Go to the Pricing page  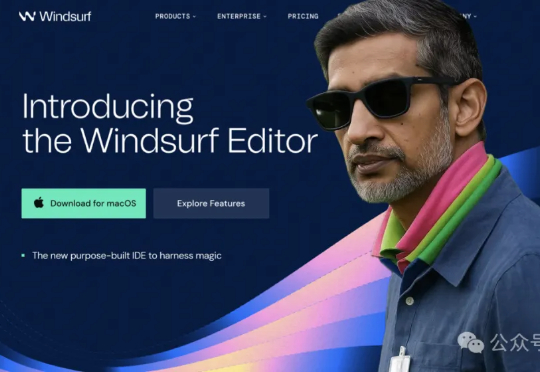click(x=303, y=16)
